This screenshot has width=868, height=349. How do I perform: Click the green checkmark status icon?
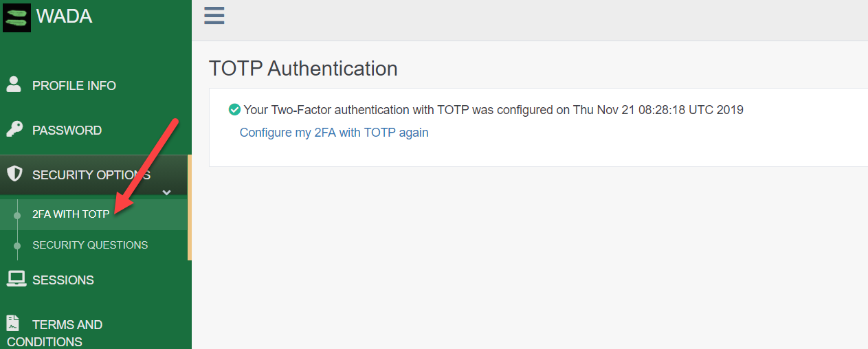pos(234,109)
